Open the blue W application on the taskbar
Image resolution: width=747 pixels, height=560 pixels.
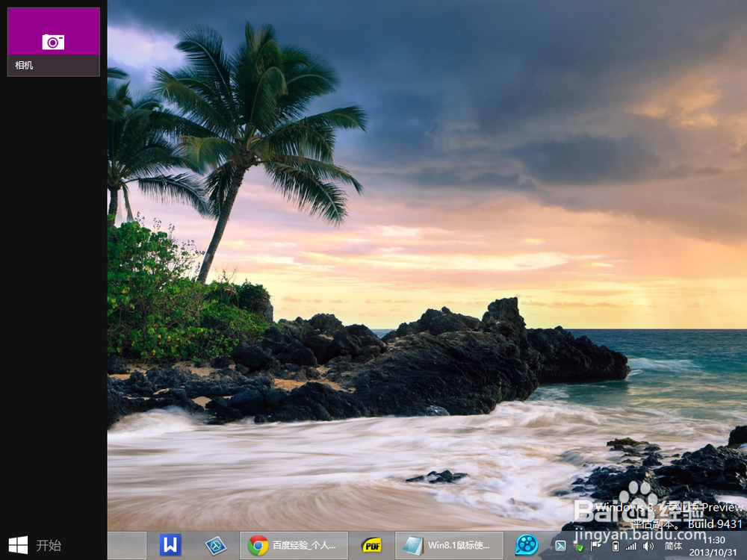tap(170, 546)
